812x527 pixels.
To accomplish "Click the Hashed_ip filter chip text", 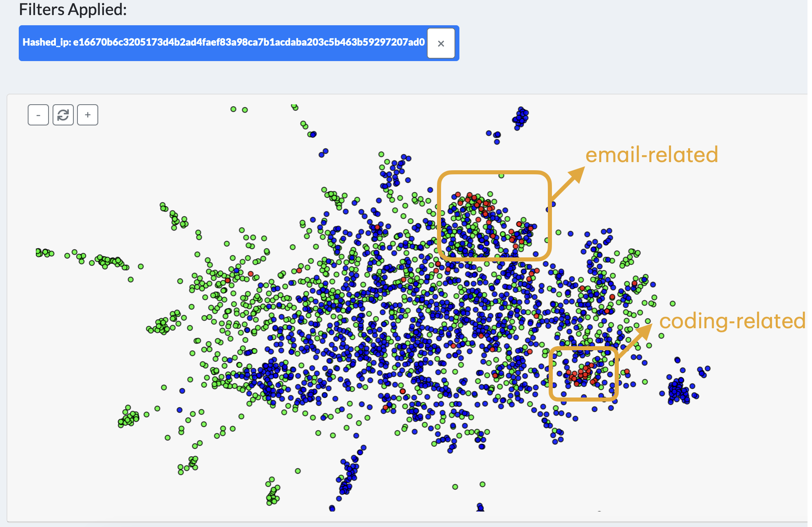I will [x=223, y=42].
